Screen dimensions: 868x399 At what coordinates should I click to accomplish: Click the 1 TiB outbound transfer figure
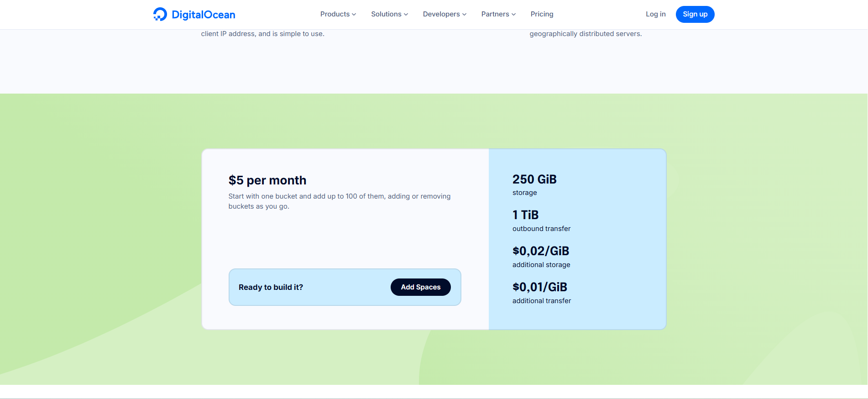click(525, 215)
